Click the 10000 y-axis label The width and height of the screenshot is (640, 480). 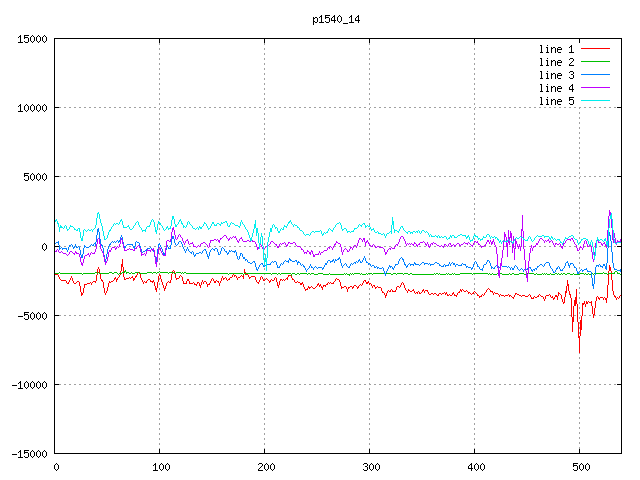(x=32, y=108)
